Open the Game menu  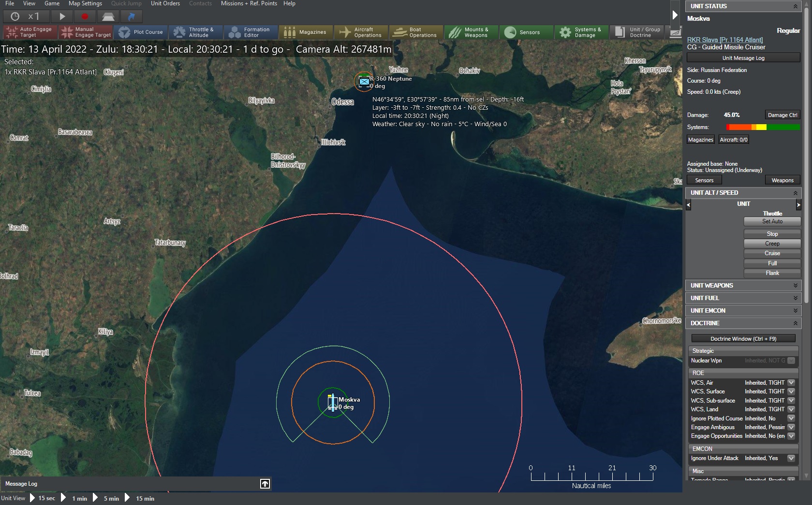[x=52, y=3]
